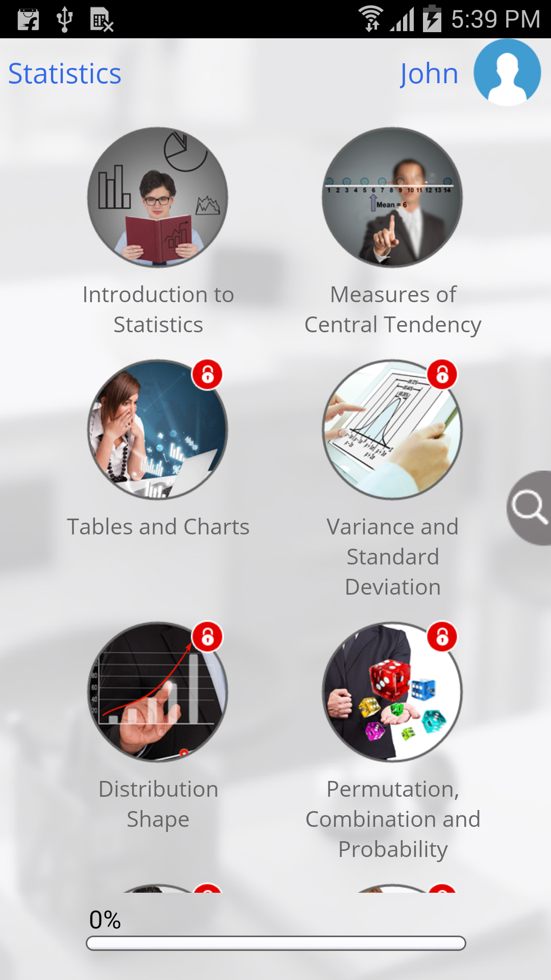Tap the Tables and Charts label
Viewport: 551px width, 980px height.
158,527
